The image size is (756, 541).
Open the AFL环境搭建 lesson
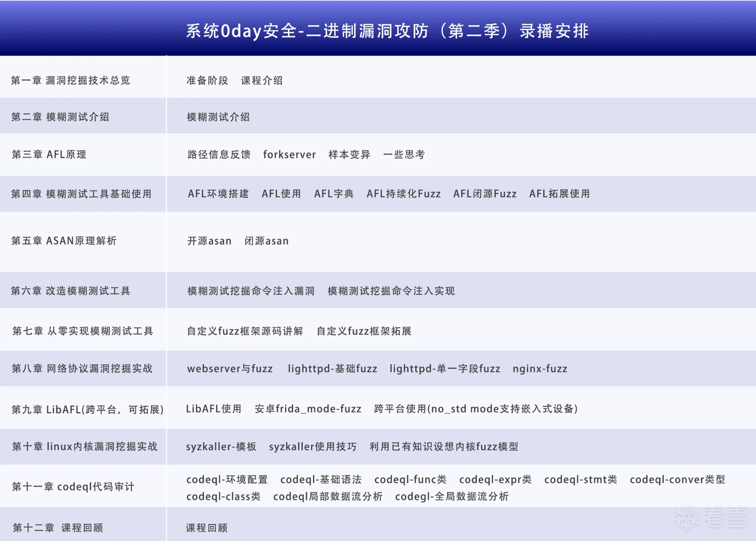(x=218, y=193)
